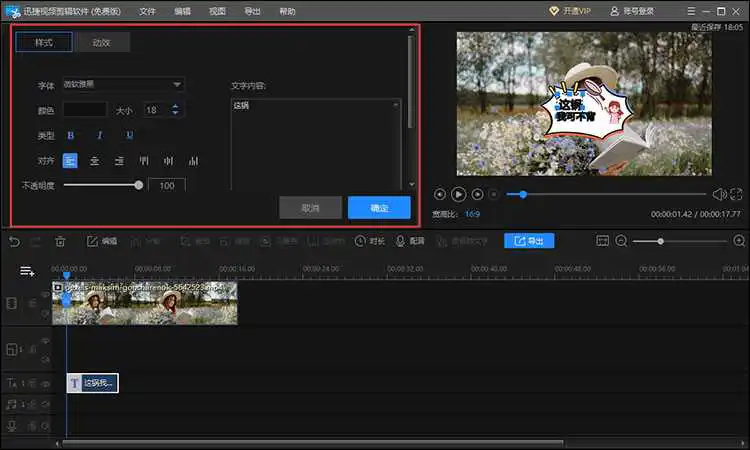Click the preview volume speaker icon
The width and height of the screenshot is (750, 450).
tap(718, 194)
